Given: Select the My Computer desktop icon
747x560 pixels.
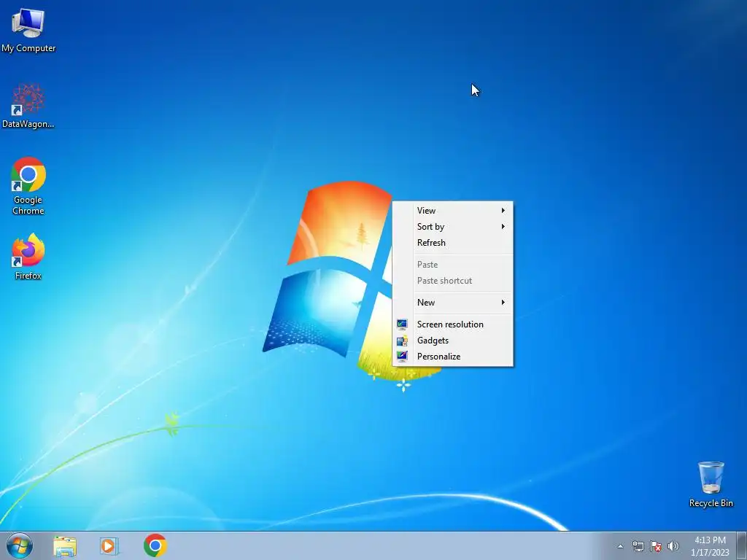Looking at the screenshot, I should (x=28, y=29).
